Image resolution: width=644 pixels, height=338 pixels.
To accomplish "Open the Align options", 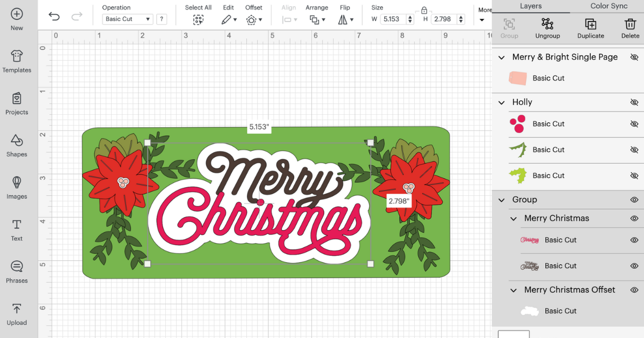I will pyautogui.click(x=289, y=20).
